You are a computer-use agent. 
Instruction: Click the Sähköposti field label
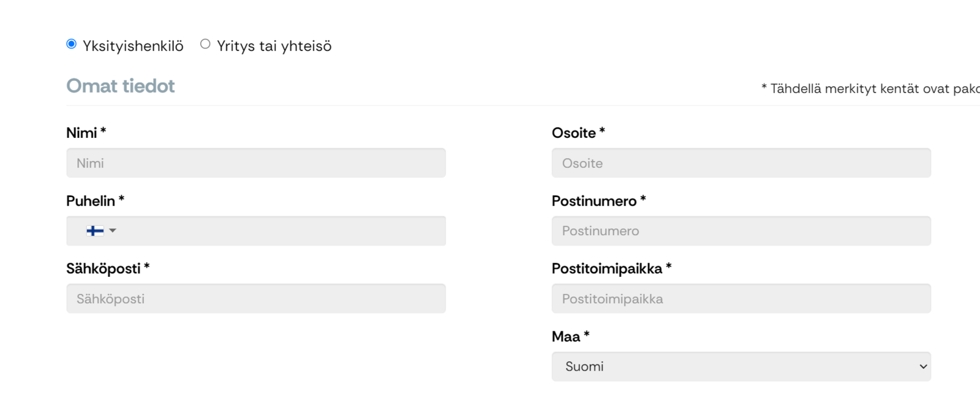pyautogui.click(x=108, y=268)
